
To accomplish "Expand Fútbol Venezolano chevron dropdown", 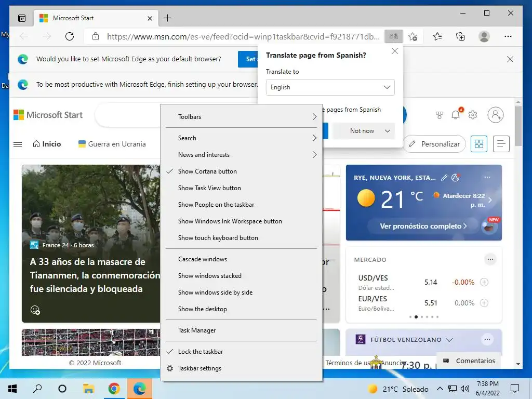I will (x=449, y=340).
